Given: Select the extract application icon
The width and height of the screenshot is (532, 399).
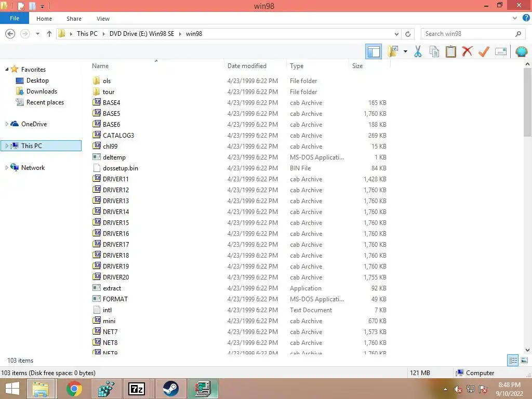Looking at the screenshot, I should (x=96, y=288).
